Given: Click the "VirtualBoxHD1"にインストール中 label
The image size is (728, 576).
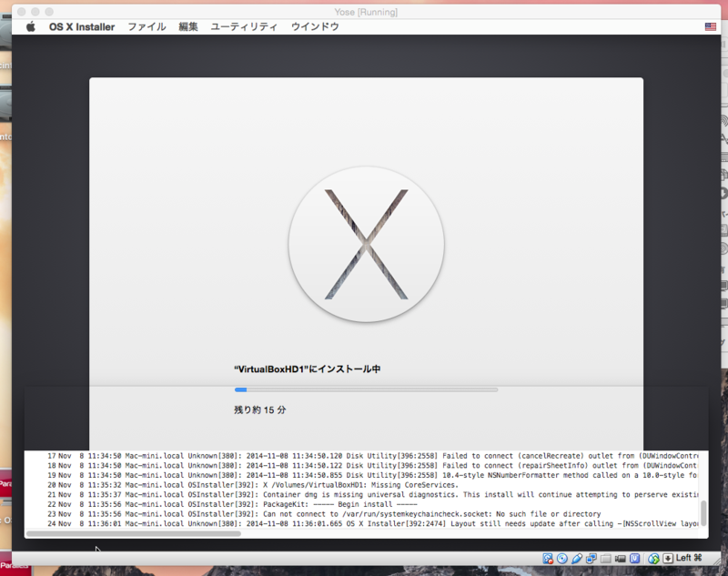Looking at the screenshot, I should pos(308,369).
